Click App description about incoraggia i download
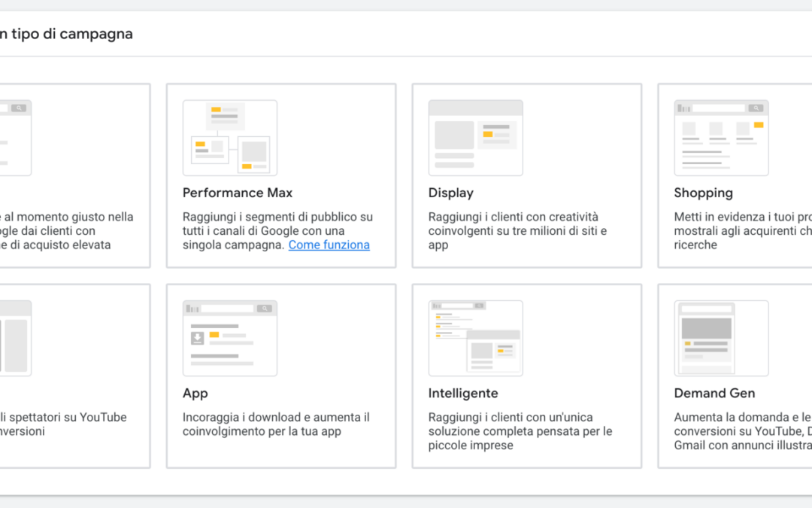812x508 pixels. [276, 424]
